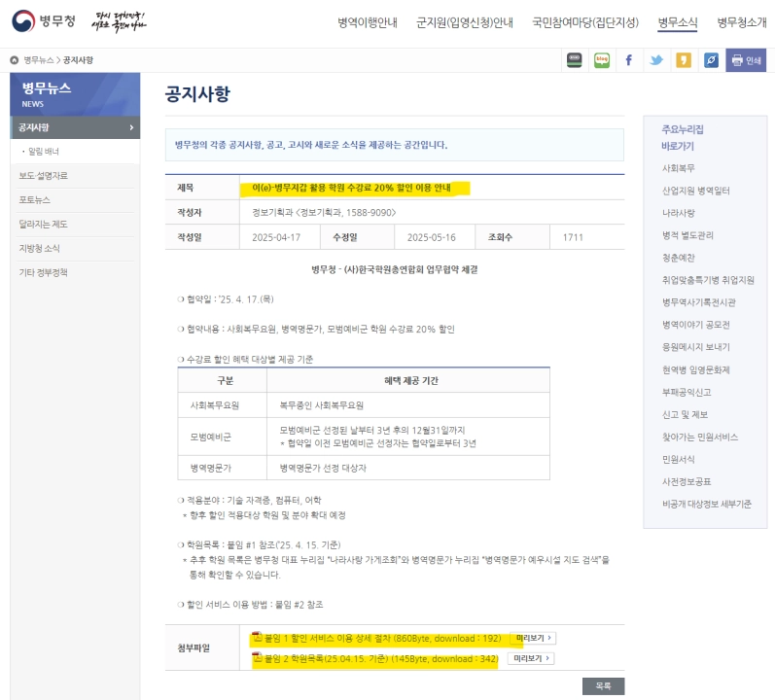775x700 pixels.
Task: Click the 병무청 logo
Action: pos(44,20)
